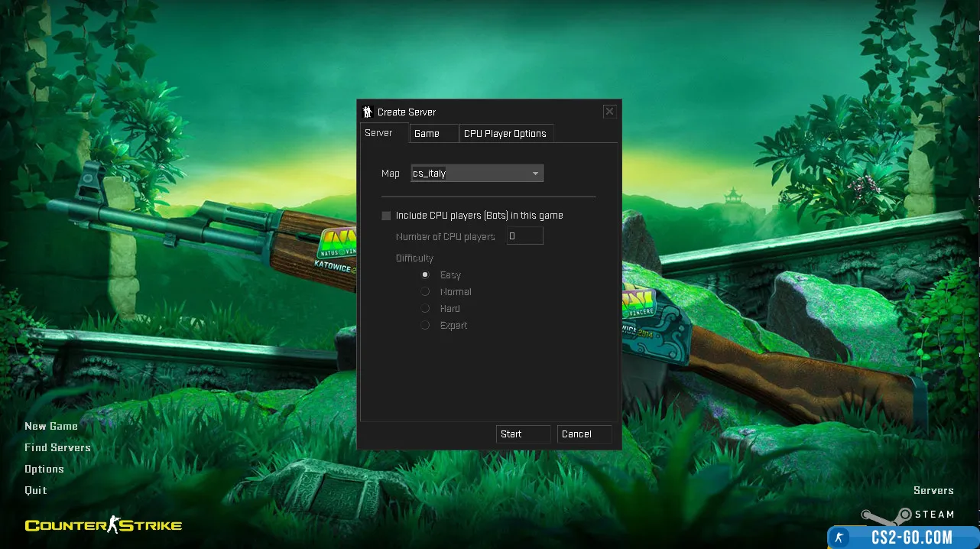980x549 pixels.
Task: Click the Create Server dialog title icon
Action: click(x=368, y=112)
